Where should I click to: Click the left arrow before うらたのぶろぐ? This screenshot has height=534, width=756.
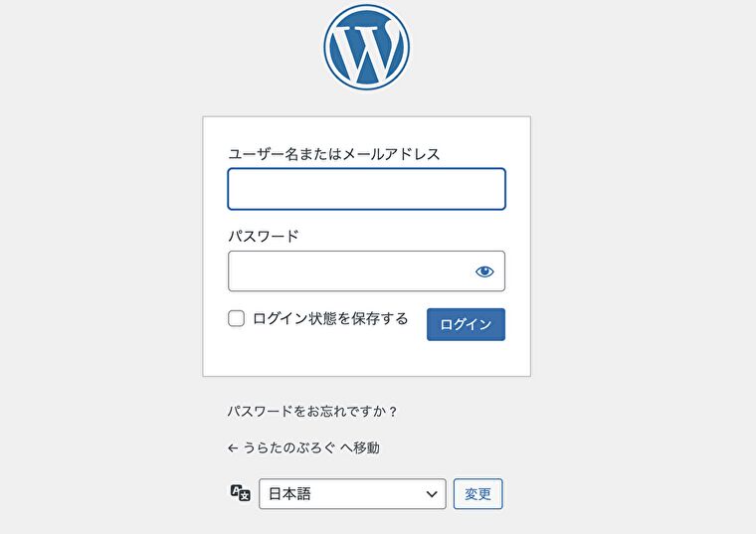[233, 448]
